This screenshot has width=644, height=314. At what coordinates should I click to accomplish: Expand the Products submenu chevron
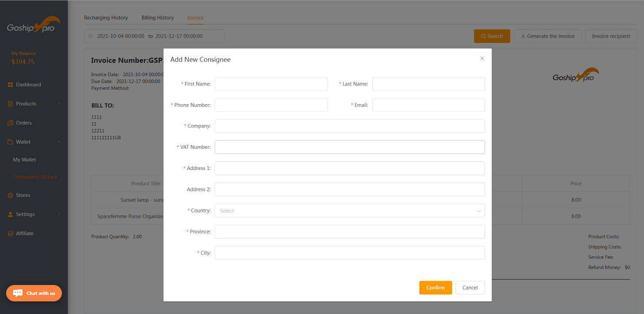point(59,103)
